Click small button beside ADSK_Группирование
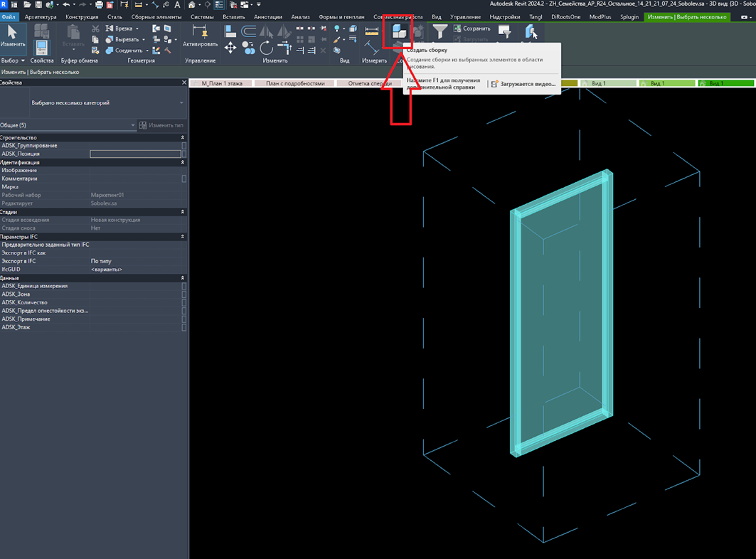This screenshot has height=559, width=756. tap(183, 146)
